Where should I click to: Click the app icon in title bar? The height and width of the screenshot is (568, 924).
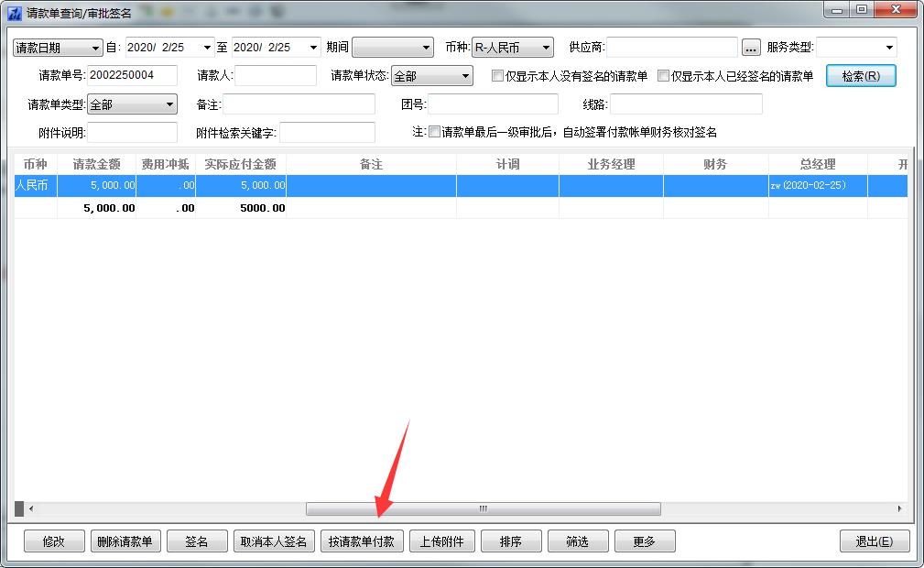14,13
